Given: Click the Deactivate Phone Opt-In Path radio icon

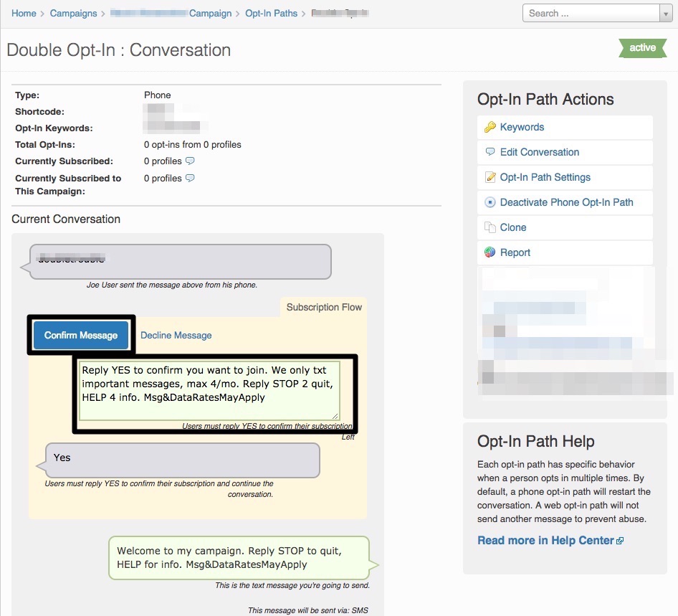Looking at the screenshot, I should [x=490, y=202].
